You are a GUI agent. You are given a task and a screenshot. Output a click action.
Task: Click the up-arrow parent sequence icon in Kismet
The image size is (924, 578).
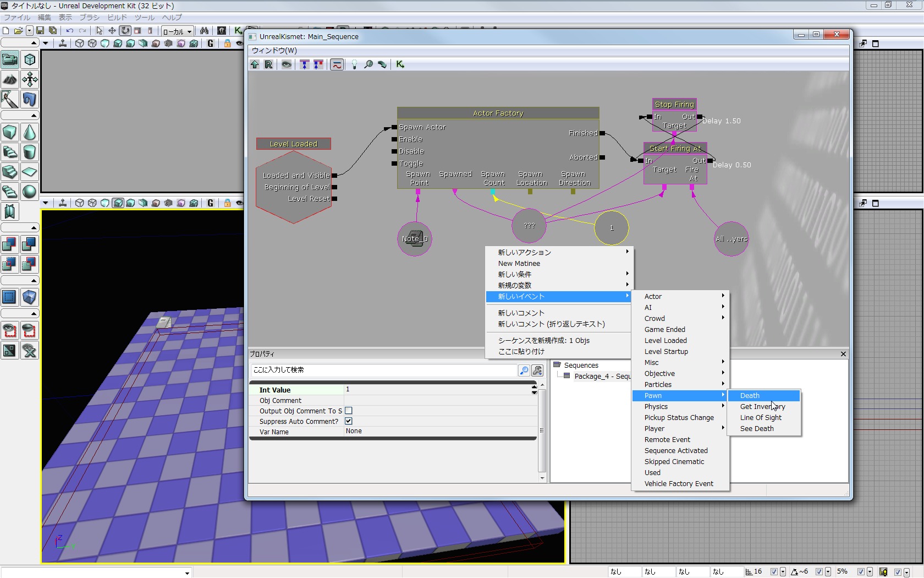tap(255, 65)
